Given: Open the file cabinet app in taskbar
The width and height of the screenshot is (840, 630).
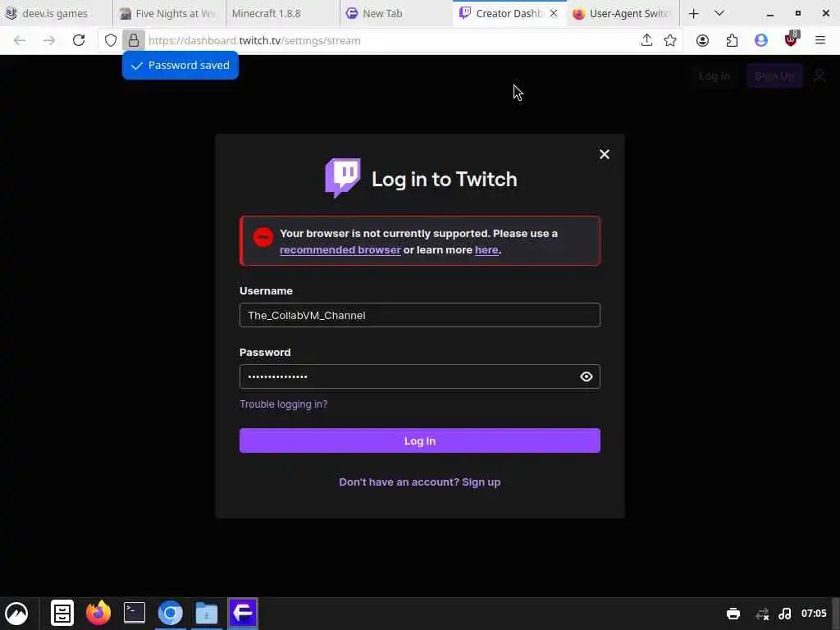Looking at the screenshot, I should coord(62,614).
